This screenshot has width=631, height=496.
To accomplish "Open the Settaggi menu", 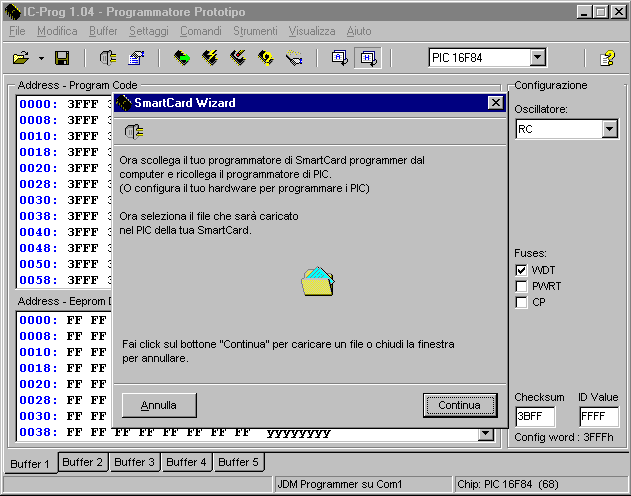I will (148, 31).
